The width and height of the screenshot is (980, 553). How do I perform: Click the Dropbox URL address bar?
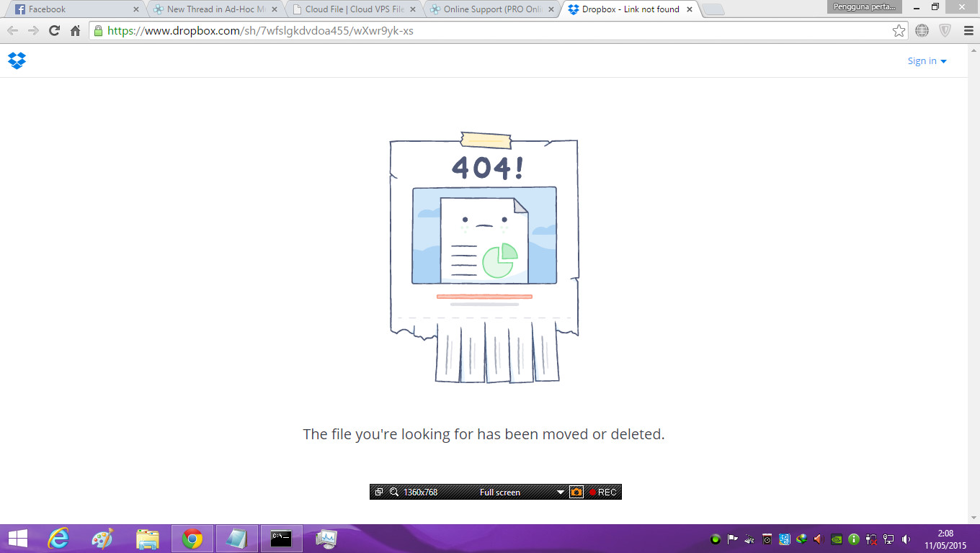coord(490,31)
